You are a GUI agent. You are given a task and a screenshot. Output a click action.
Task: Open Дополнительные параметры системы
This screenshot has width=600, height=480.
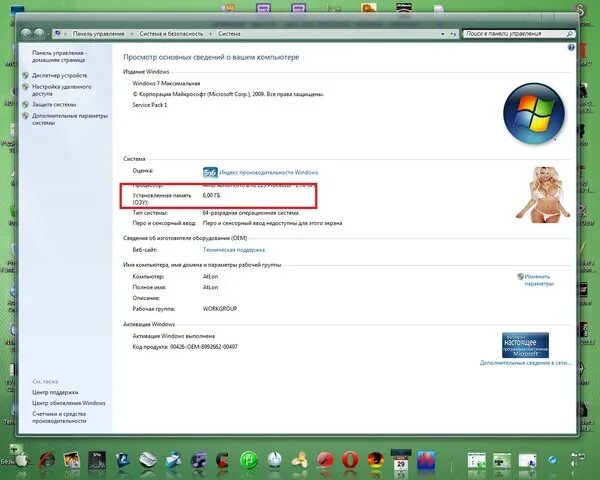(70, 119)
